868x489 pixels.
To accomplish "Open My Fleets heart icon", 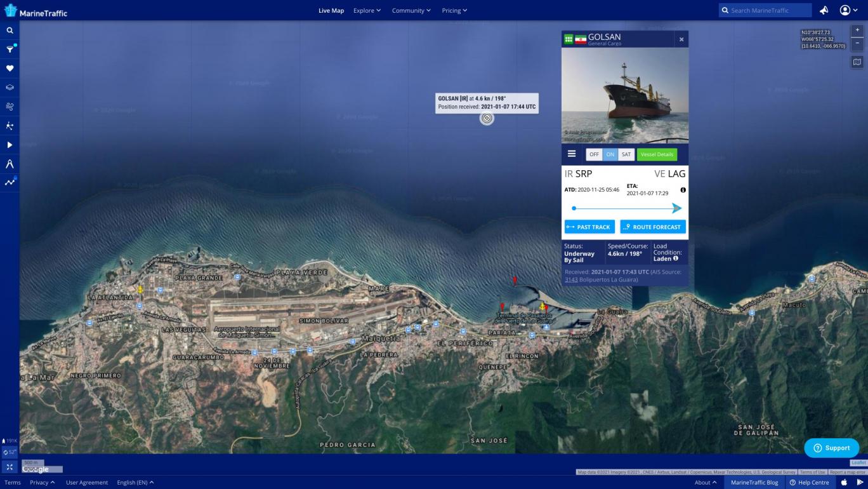I will (10, 69).
